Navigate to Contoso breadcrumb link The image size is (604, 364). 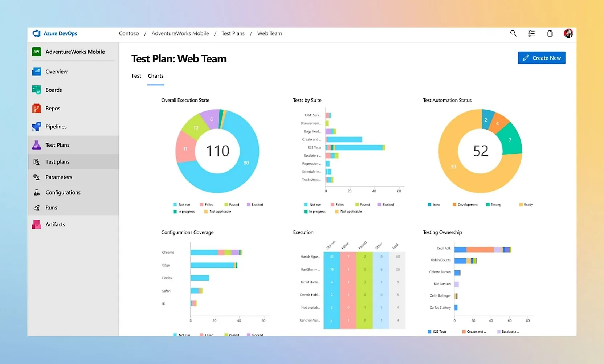tap(129, 33)
